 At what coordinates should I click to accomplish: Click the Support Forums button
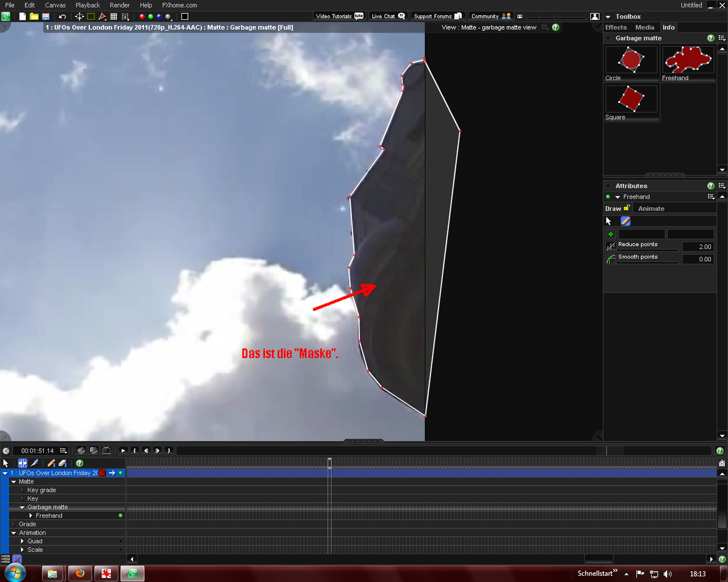click(x=437, y=16)
